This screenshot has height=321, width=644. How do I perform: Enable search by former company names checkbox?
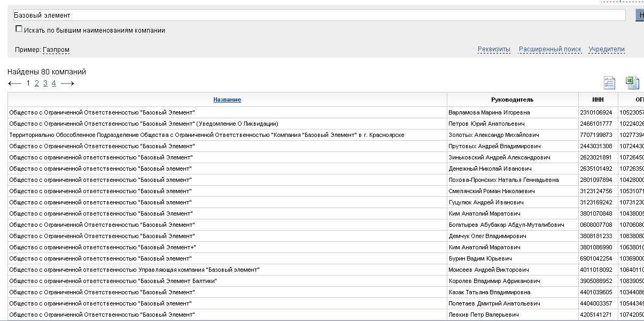(19, 29)
